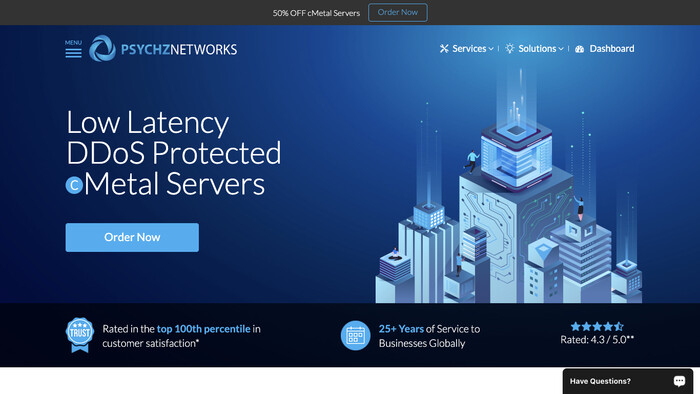Click the chat bubble icon
This screenshot has width=700, height=394.
(679, 381)
